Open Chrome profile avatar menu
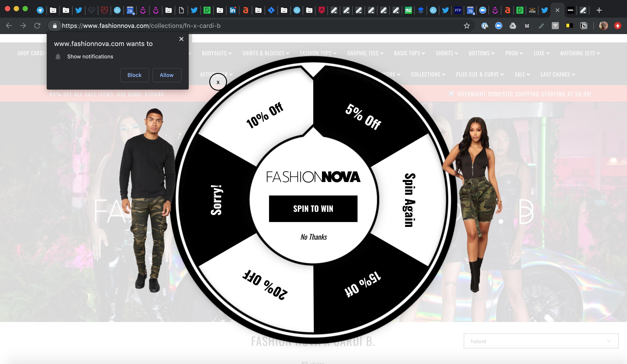627x364 pixels. [603, 26]
